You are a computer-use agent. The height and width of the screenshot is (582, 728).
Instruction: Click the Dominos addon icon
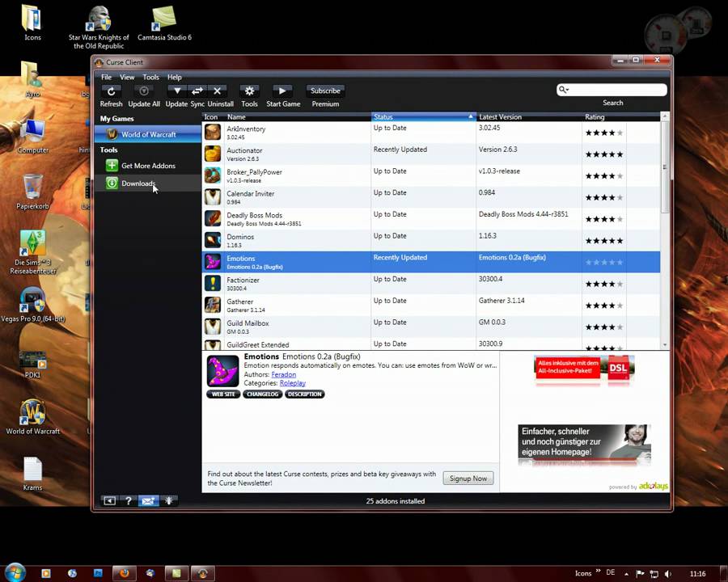[x=213, y=240]
